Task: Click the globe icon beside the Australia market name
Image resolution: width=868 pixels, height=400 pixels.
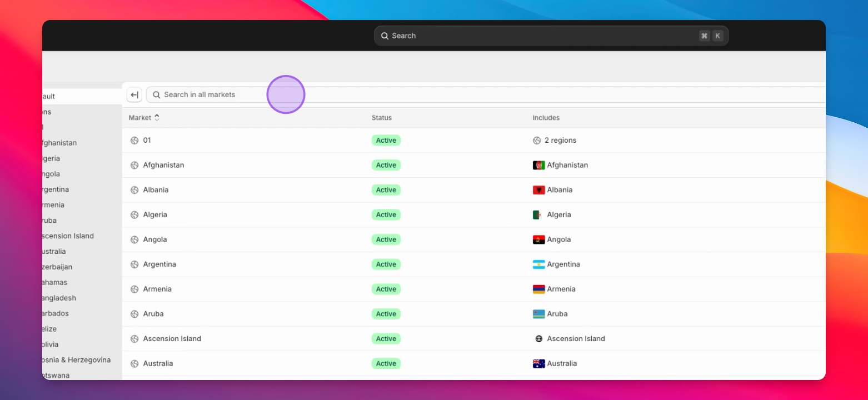Action: (x=134, y=364)
